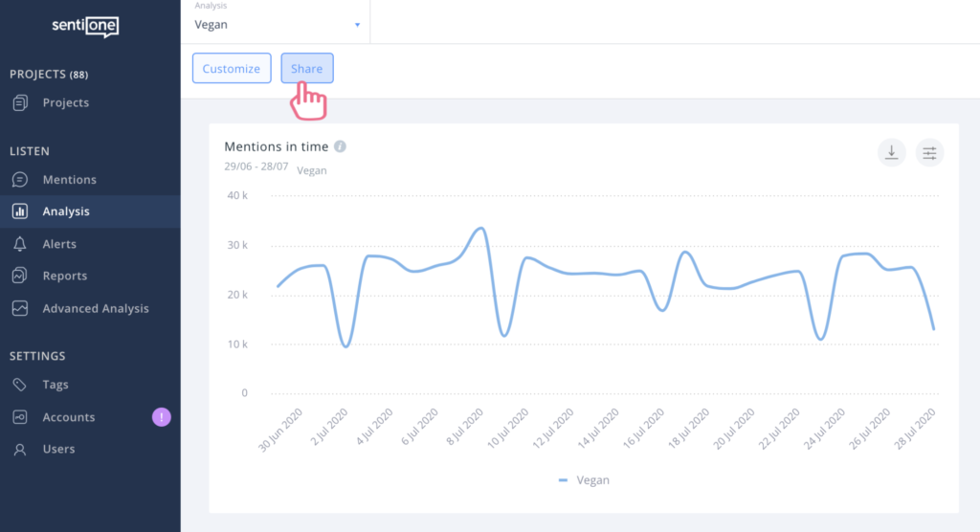The image size is (980, 532).
Task: Click the Customize button
Action: 232,69
